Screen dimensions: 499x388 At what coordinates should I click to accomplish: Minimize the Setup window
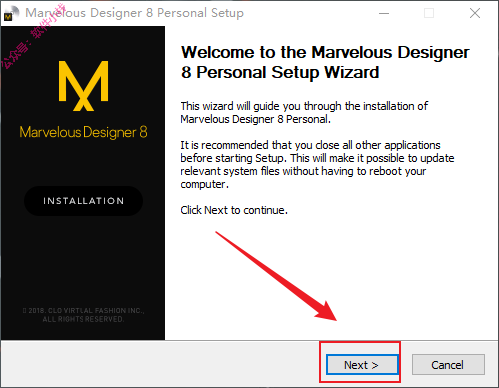coord(384,13)
